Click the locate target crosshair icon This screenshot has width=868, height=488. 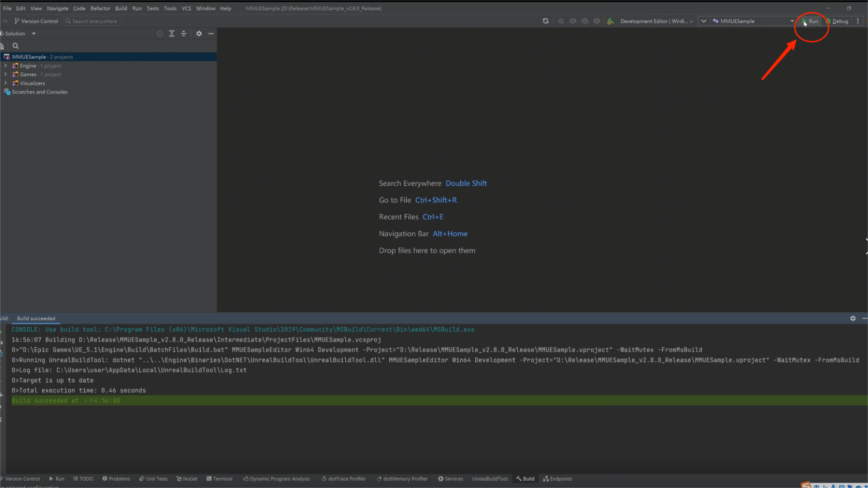(160, 33)
